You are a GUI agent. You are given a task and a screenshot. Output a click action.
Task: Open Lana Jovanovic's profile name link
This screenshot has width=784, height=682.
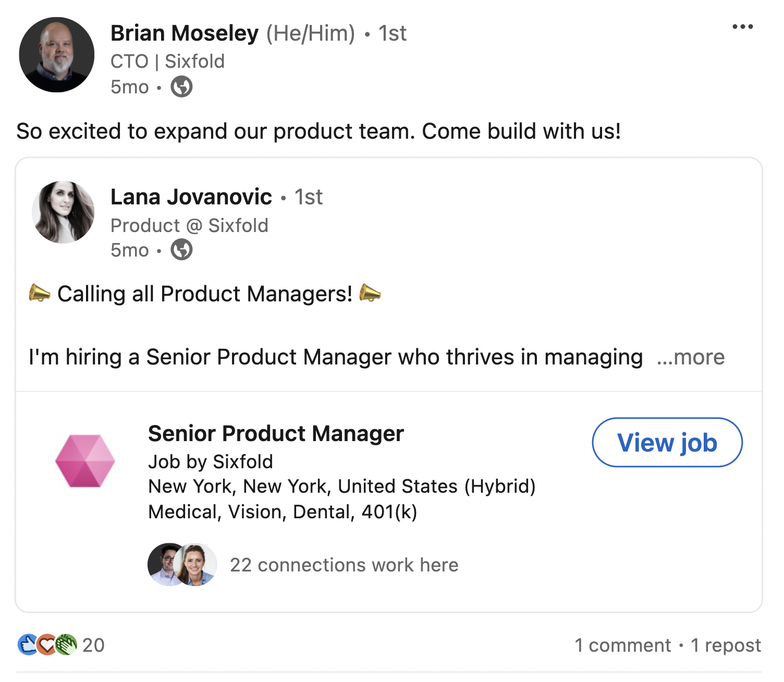pos(191,197)
